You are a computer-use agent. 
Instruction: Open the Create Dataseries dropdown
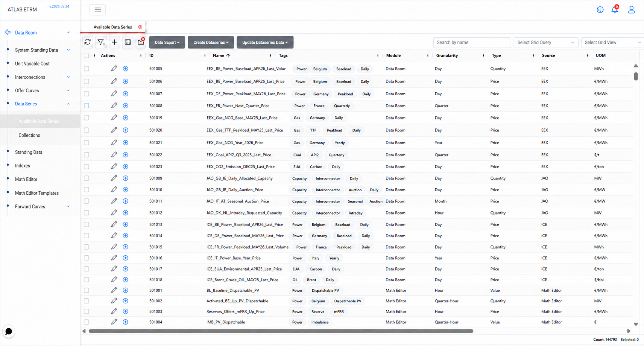tap(211, 42)
